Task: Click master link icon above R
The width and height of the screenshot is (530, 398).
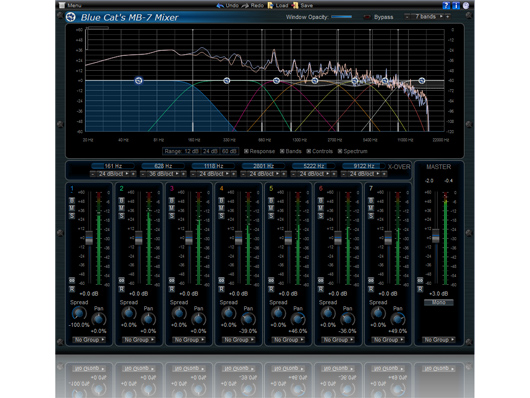Action: coord(420,280)
